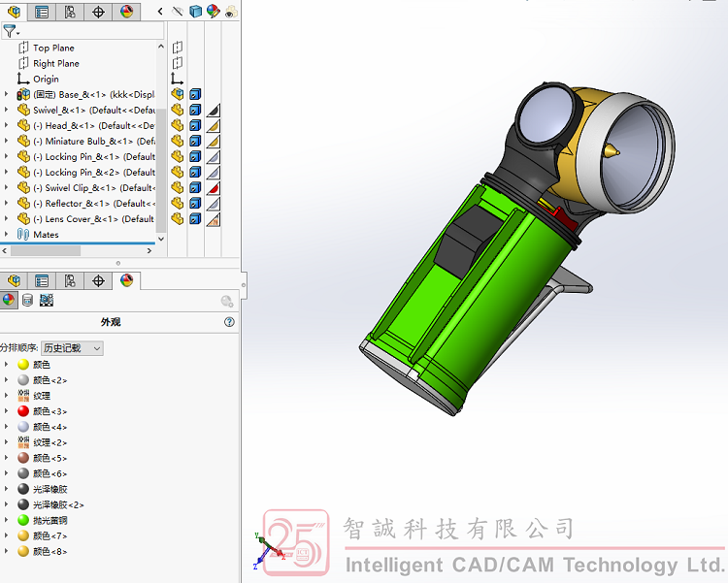728x583 pixels.
Task: Click Appearances column header icon
Action: (x=214, y=12)
